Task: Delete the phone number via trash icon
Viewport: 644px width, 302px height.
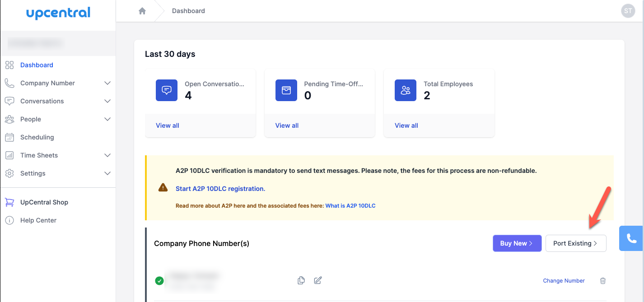Action: tap(603, 280)
